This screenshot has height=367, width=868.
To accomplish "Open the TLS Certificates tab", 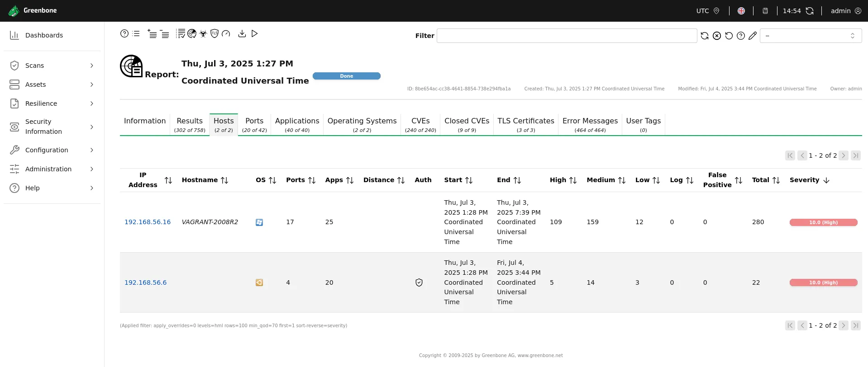I will (x=526, y=124).
